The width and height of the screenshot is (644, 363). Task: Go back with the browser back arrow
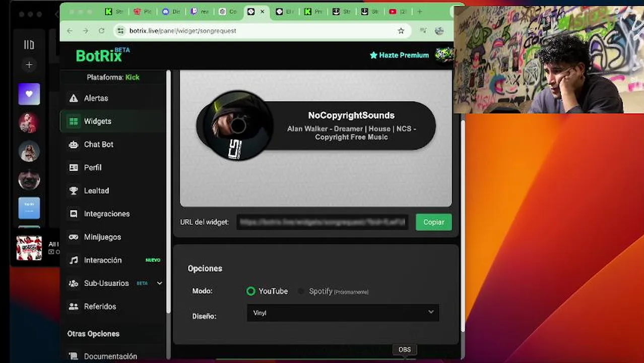(70, 31)
